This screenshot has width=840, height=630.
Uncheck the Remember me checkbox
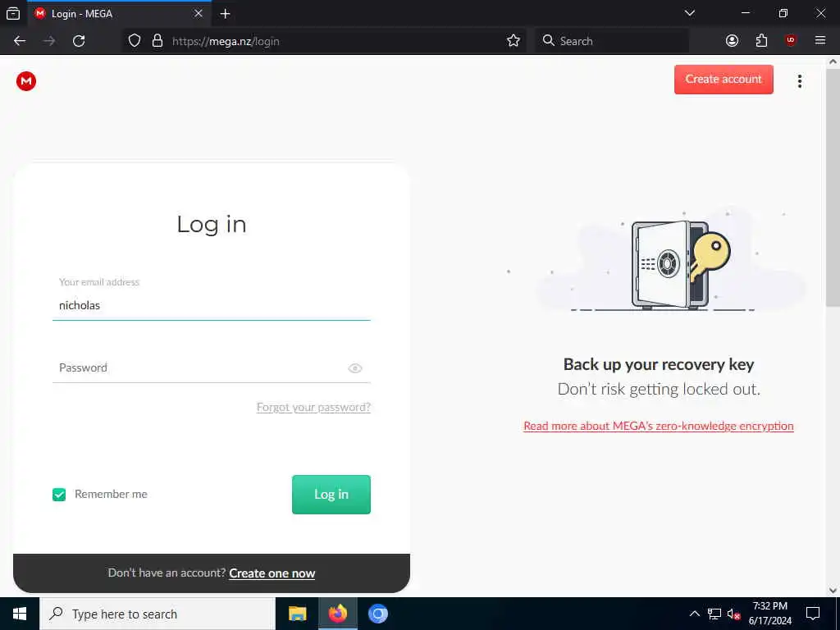click(59, 495)
